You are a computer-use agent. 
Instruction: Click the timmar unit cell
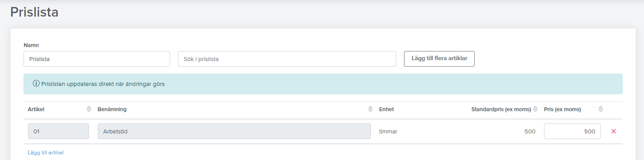388,131
